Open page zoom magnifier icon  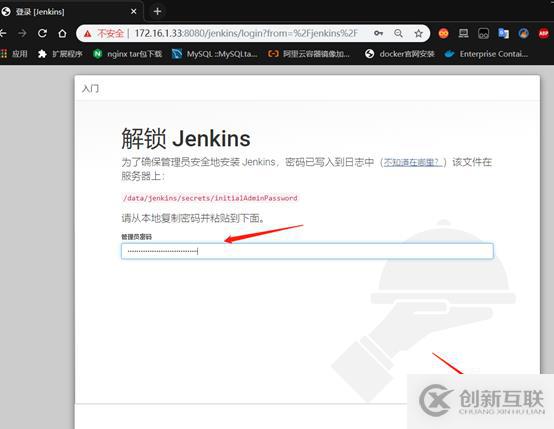click(x=398, y=33)
